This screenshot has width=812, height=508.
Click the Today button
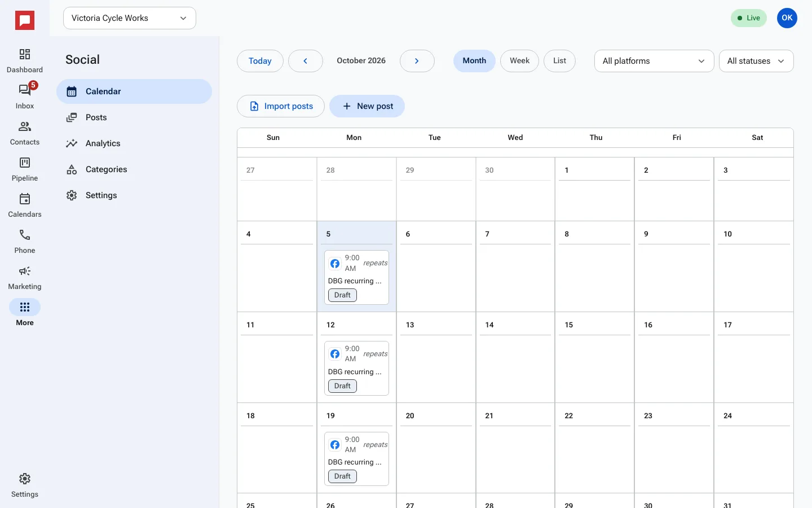click(260, 61)
